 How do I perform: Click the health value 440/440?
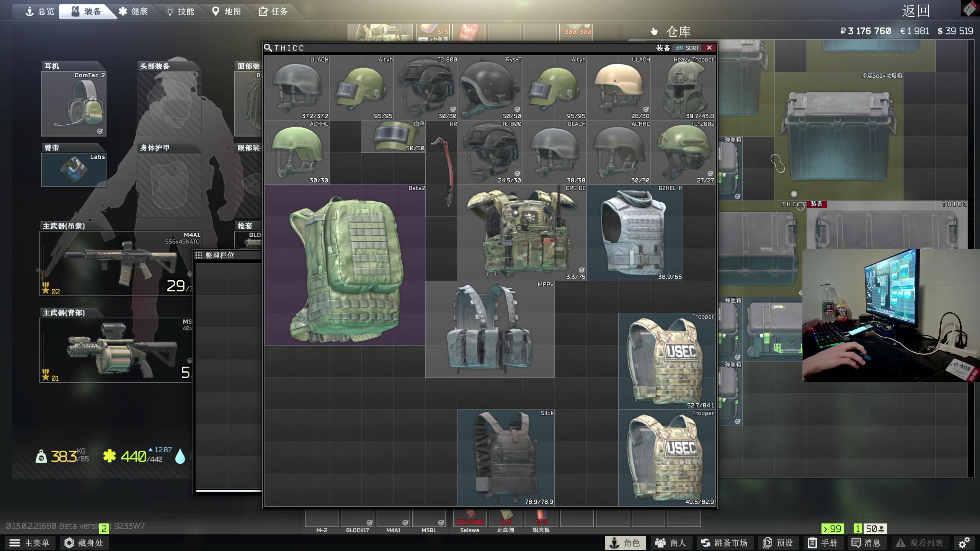142,456
